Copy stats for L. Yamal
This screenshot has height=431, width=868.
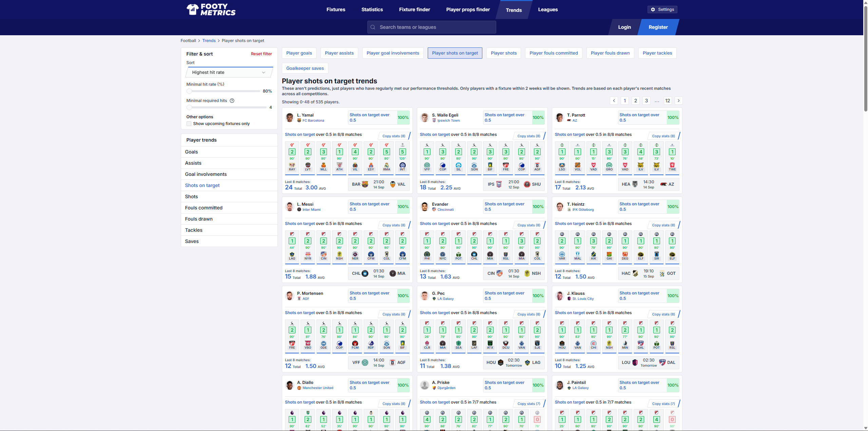[x=394, y=136]
